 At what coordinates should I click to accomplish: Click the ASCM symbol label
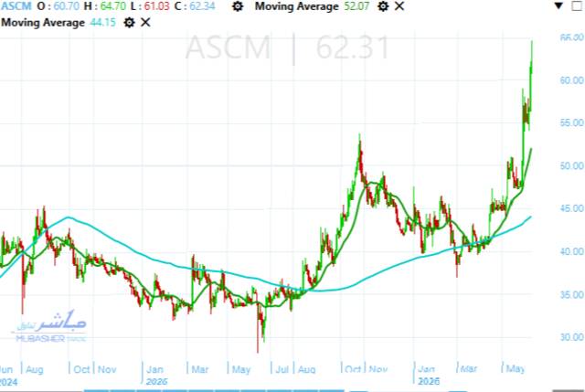[x=16, y=6]
